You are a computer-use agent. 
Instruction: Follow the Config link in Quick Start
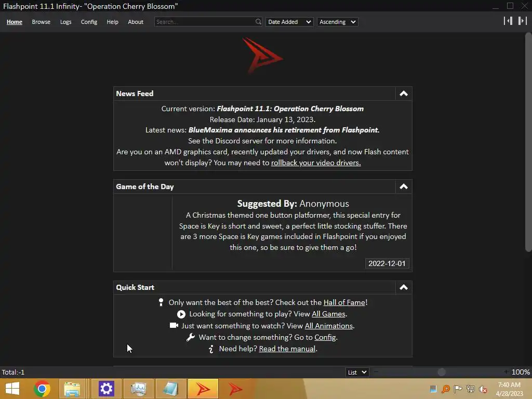(x=325, y=337)
